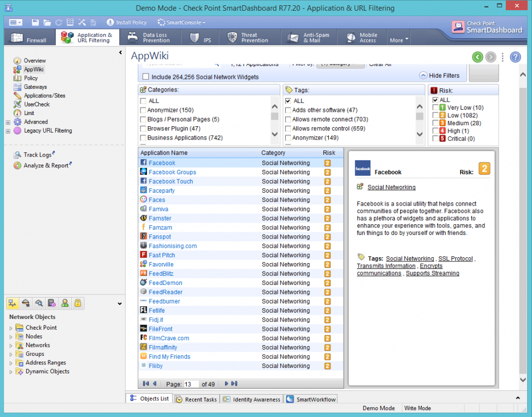Click Hide Filters button

pos(440,76)
